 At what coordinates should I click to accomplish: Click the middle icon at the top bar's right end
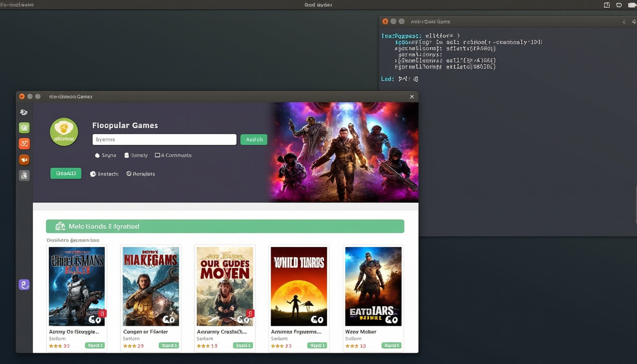click(619, 5)
